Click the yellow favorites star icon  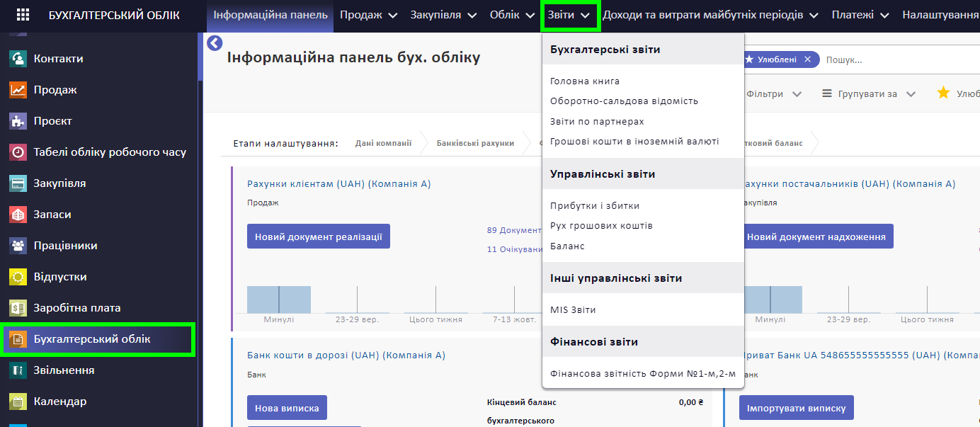coord(943,93)
